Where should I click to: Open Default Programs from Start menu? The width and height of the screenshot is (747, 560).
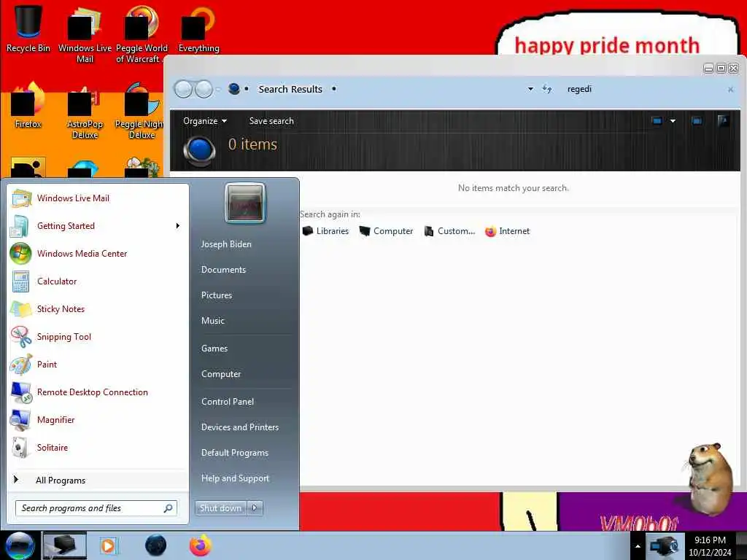[x=234, y=453]
